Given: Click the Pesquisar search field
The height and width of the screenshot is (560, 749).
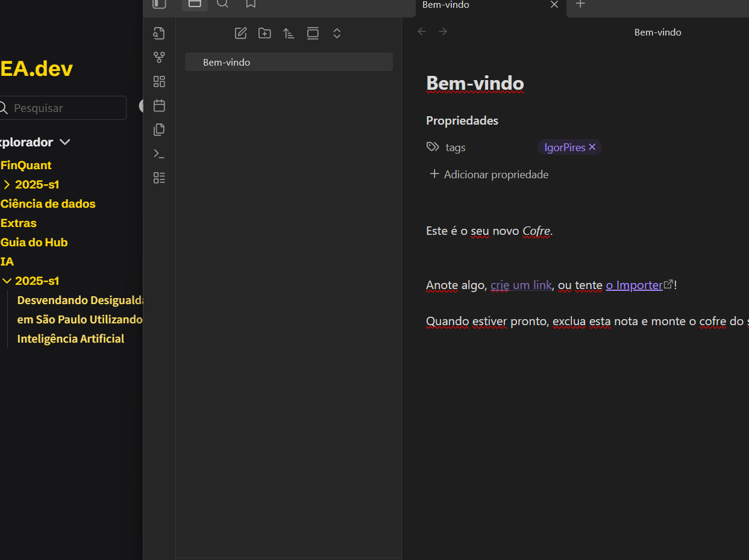Looking at the screenshot, I should click(x=66, y=108).
